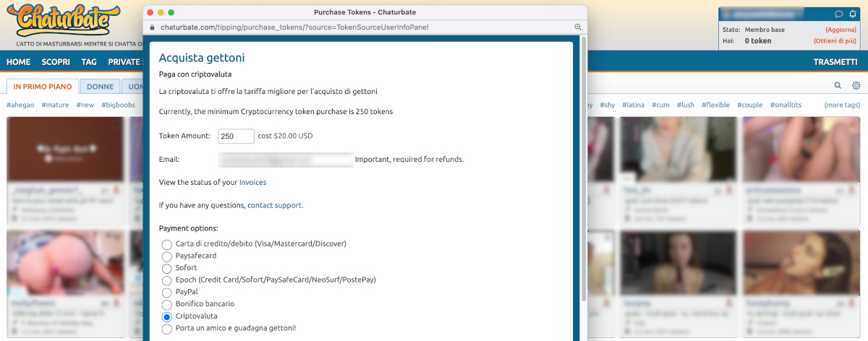The width and height of the screenshot is (868, 341).
Task: Click the (Ottieni di più) tokens link
Action: [836, 41]
